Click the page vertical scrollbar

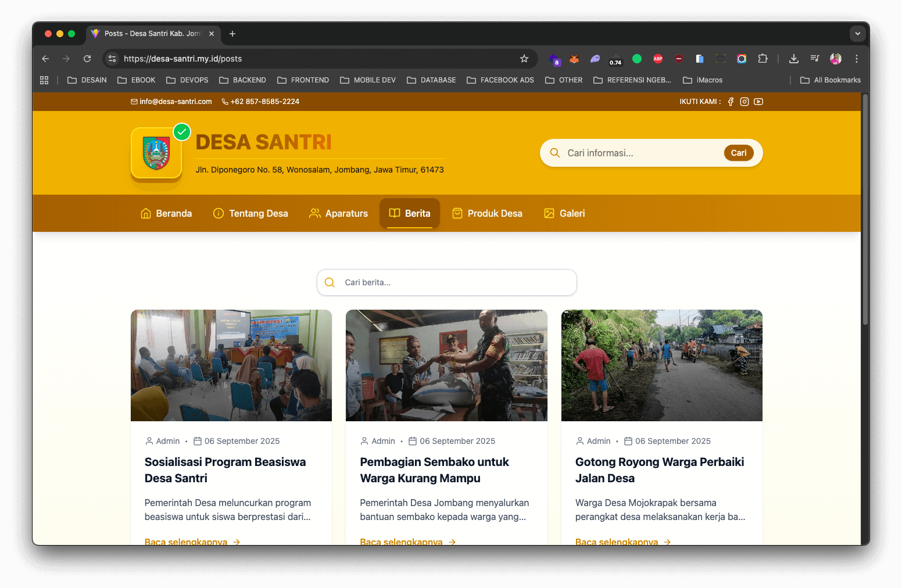(x=865, y=209)
